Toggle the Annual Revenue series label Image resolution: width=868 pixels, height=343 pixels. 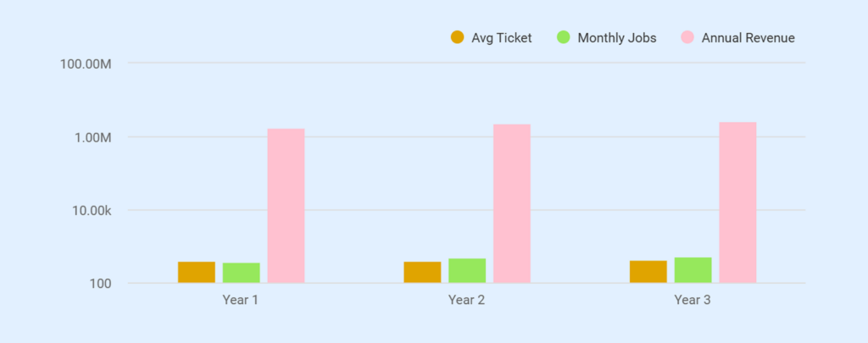pyautogui.click(x=748, y=37)
